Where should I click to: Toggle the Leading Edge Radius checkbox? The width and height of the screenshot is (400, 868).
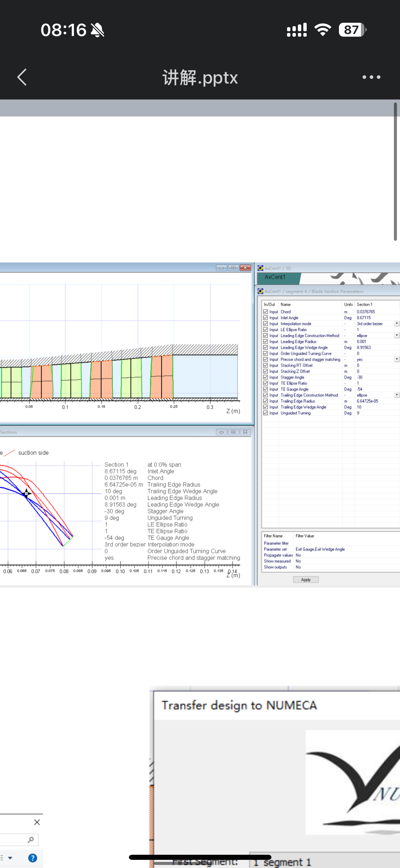[266, 341]
